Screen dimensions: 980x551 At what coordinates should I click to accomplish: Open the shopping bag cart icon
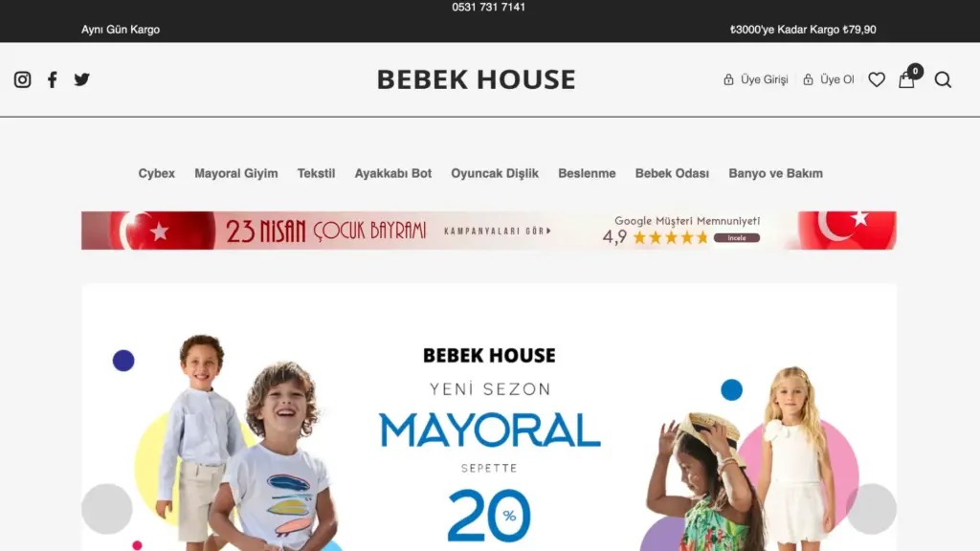[x=907, y=79]
